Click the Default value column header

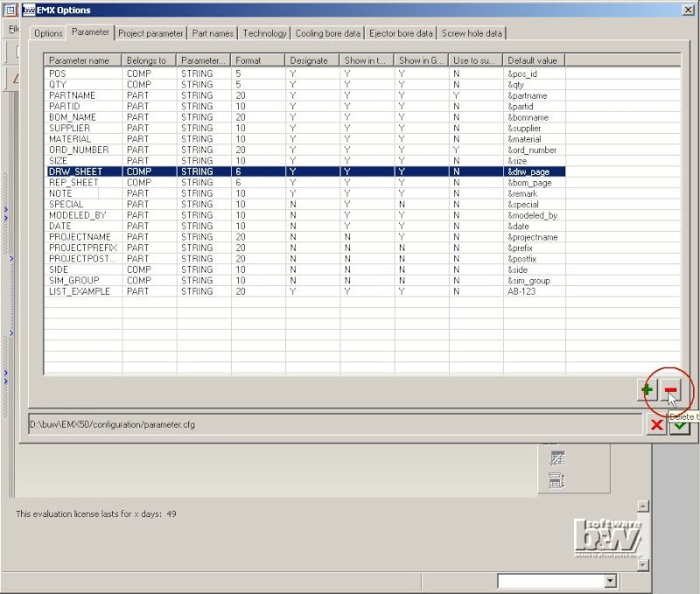coord(535,60)
